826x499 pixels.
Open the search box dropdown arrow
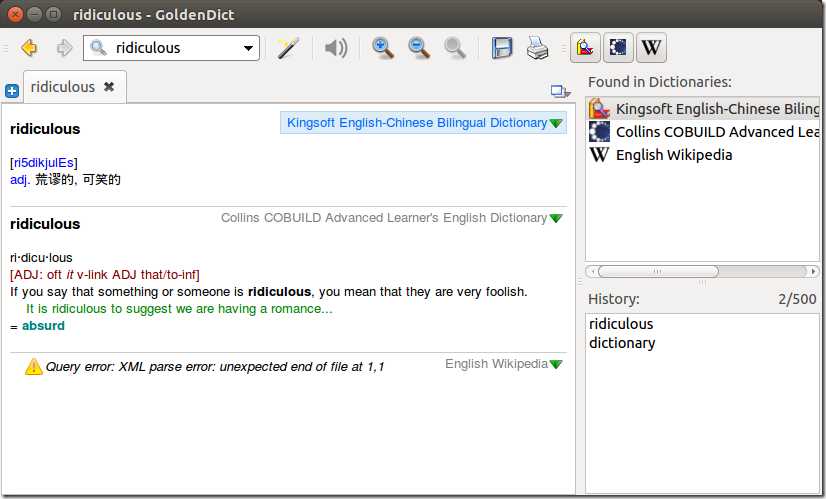coord(248,48)
